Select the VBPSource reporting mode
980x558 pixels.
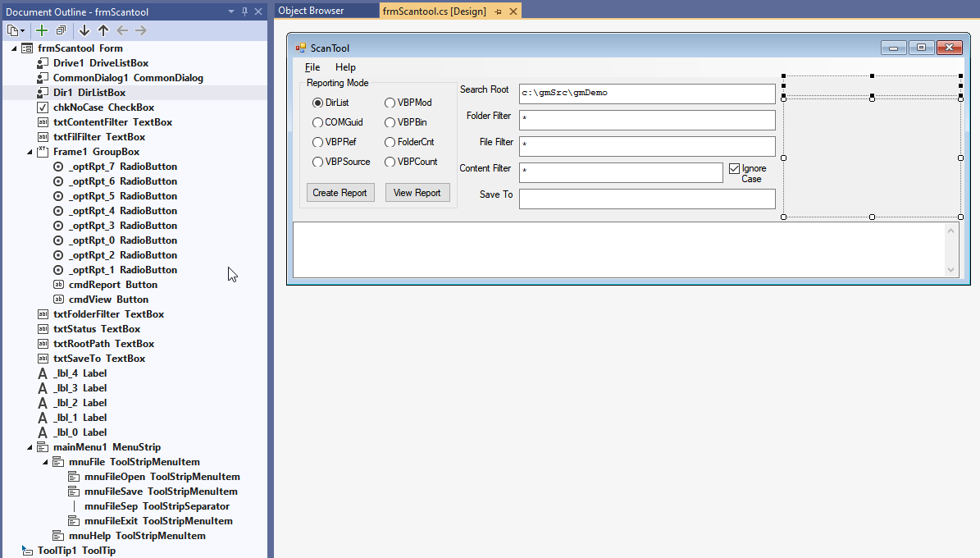(x=318, y=162)
